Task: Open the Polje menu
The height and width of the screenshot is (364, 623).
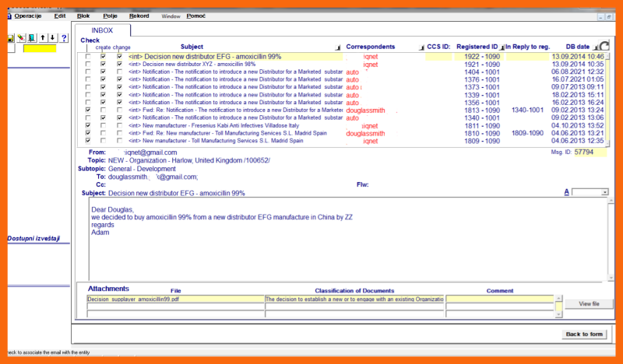Action: coord(110,16)
